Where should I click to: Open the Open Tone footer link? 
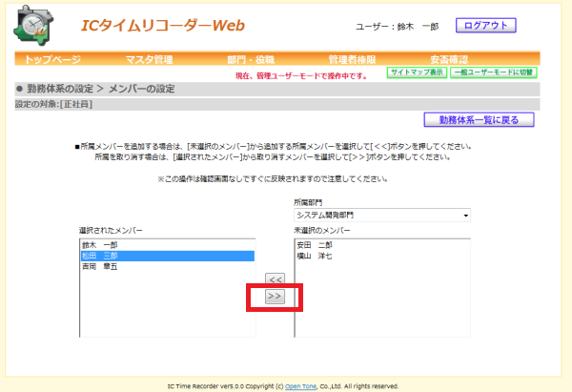(300, 386)
